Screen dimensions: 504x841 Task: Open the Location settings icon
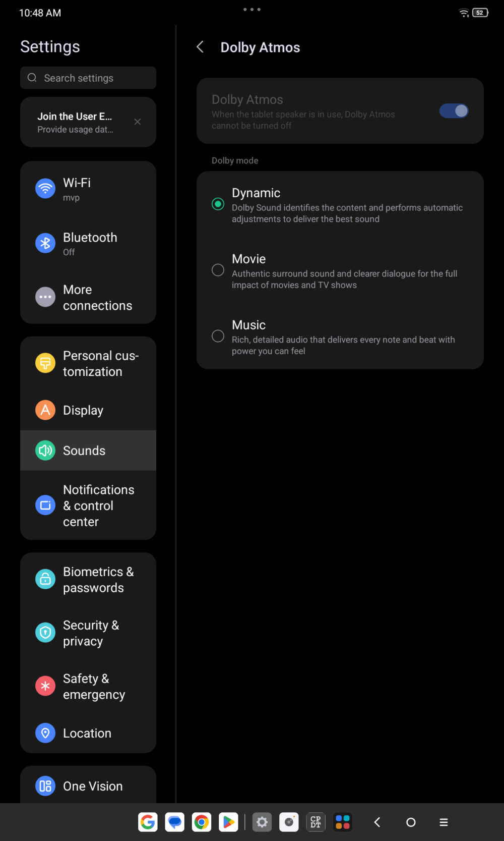click(x=45, y=733)
